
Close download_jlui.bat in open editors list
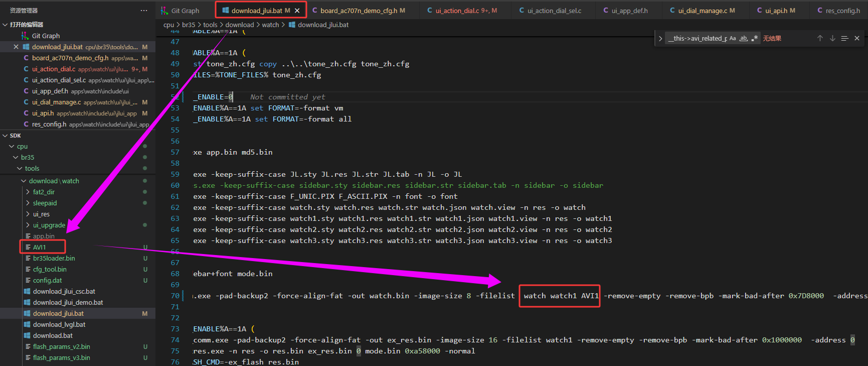coord(16,47)
